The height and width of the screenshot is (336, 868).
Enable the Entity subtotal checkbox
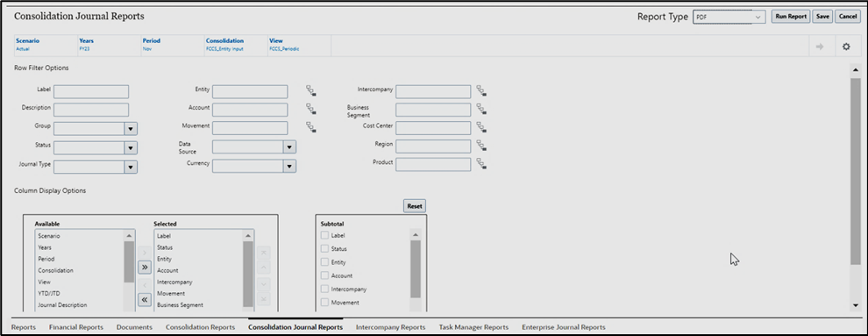(x=325, y=261)
